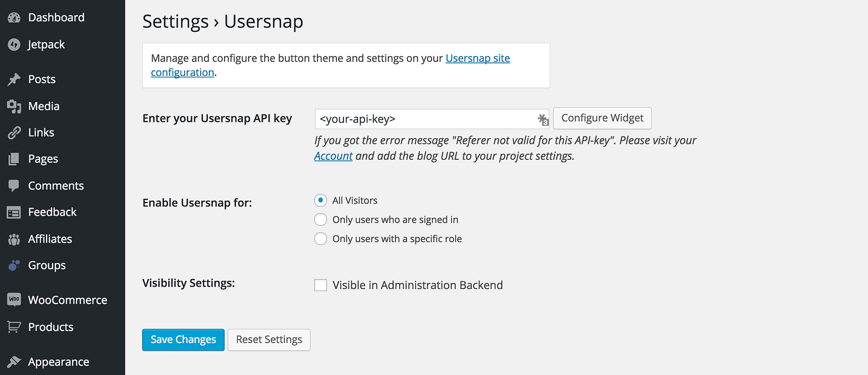Click the Dashboard gauge icon

14,17
